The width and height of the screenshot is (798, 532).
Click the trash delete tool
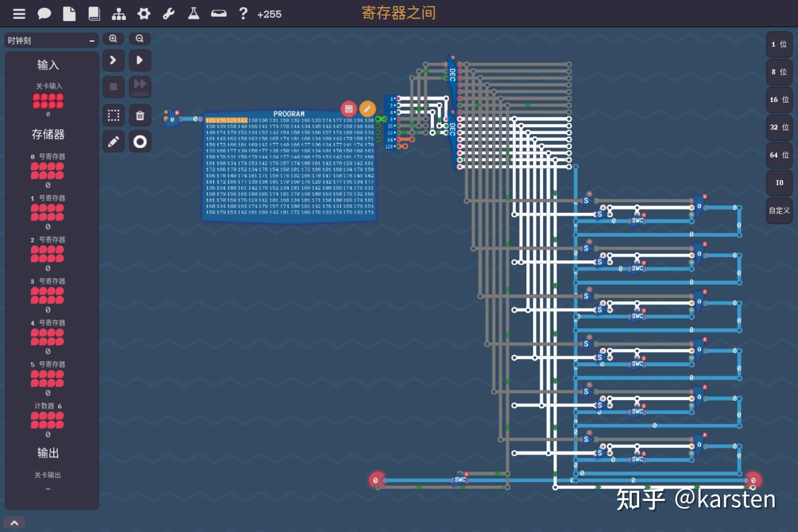pos(140,116)
